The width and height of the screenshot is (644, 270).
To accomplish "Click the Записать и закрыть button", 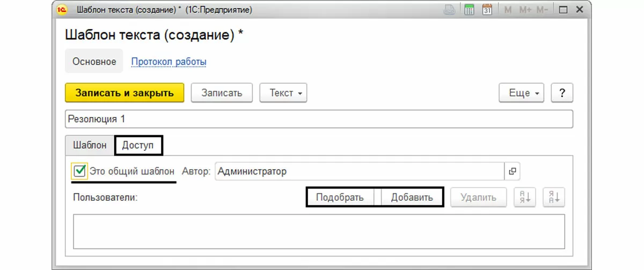I will [125, 93].
